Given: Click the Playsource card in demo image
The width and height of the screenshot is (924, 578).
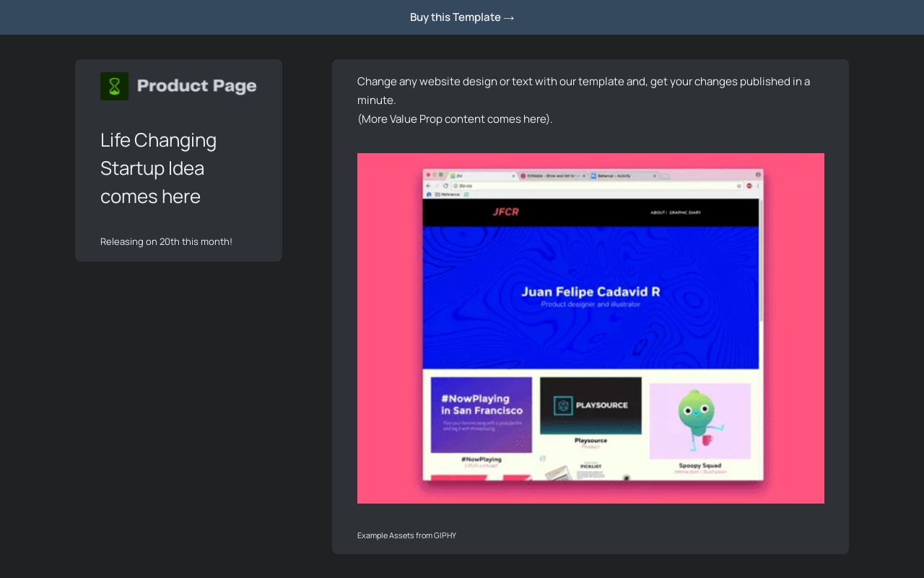Looking at the screenshot, I should [x=590, y=405].
